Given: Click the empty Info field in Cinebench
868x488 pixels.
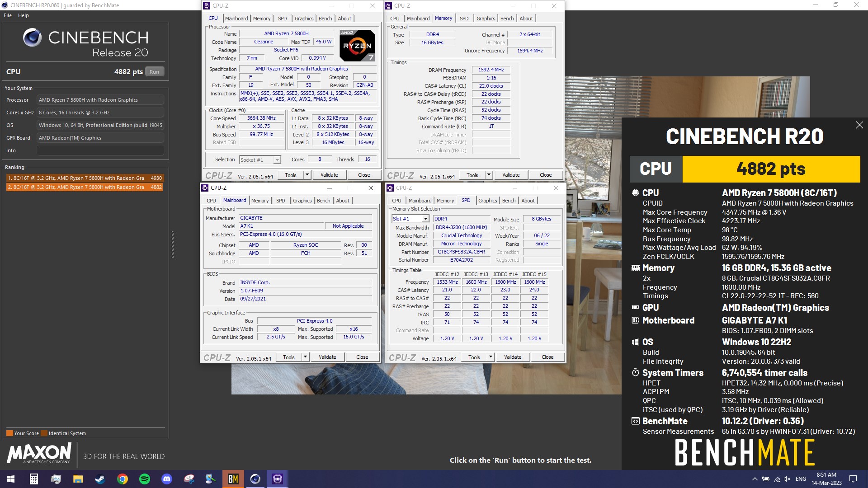Looking at the screenshot, I should coord(100,150).
